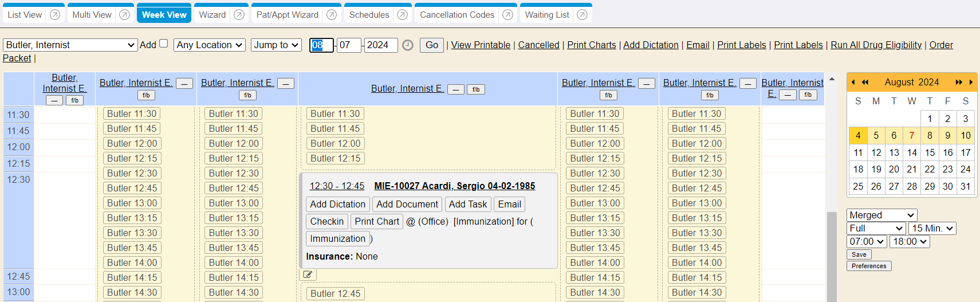The height and width of the screenshot is (302, 980).
Task: Open the Cancellation Codes tab
Action: click(456, 15)
